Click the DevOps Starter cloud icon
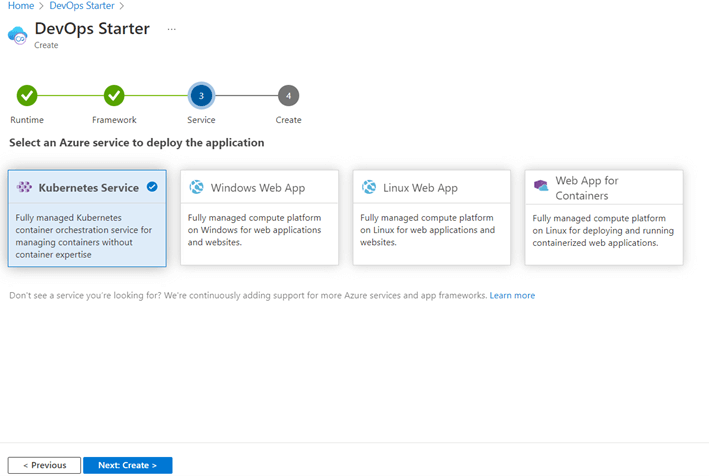Screen dimensions: 709x476 18,36
